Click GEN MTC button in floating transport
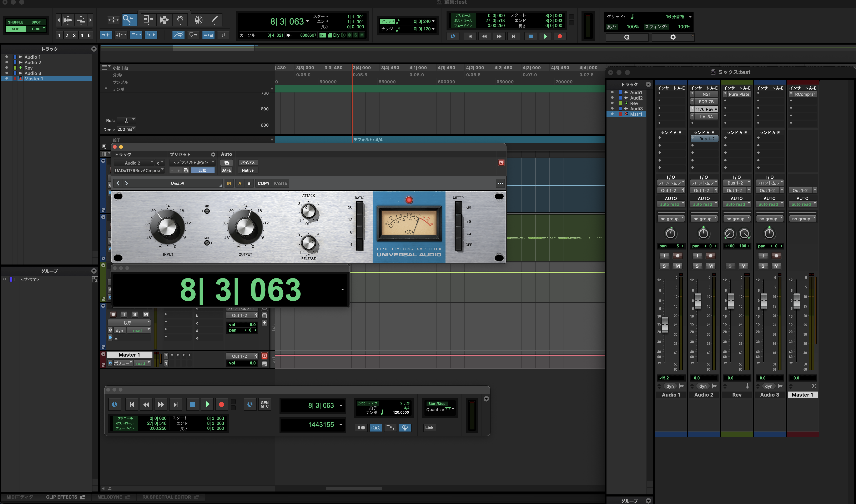This screenshot has width=856, height=504. point(265,404)
